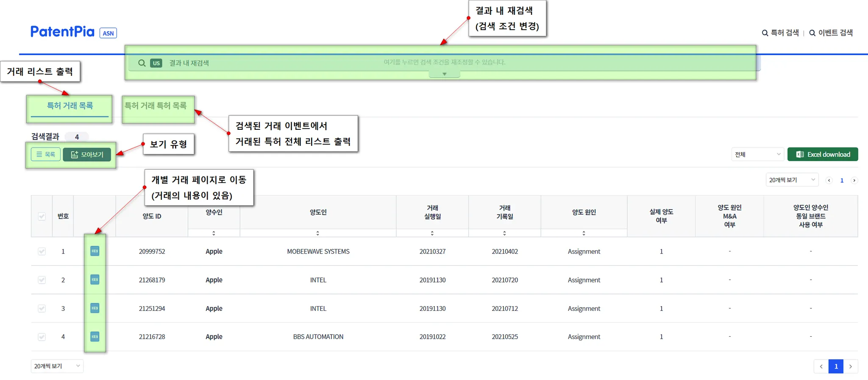The width and height of the screenshot is (868, 380).
Task: Click the Excel download button
Action: (x=823, y=154)
